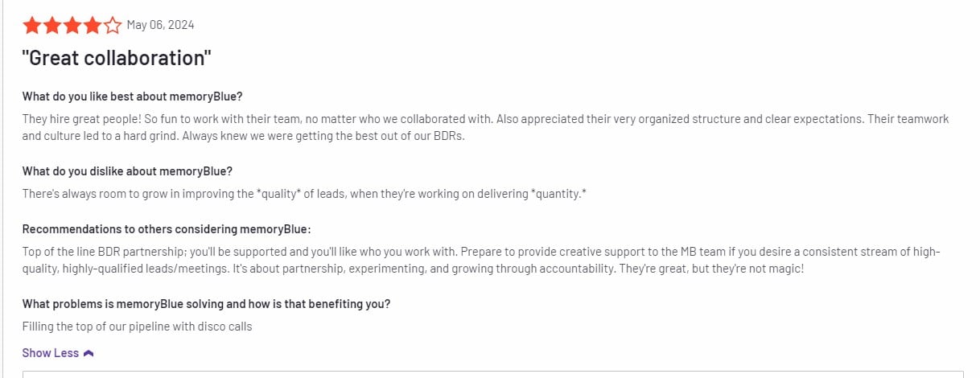Image resolution: width=980 pixels, height=378 pixels.
Task: Select the "What do you like best" heading
Action: [133, 97]
